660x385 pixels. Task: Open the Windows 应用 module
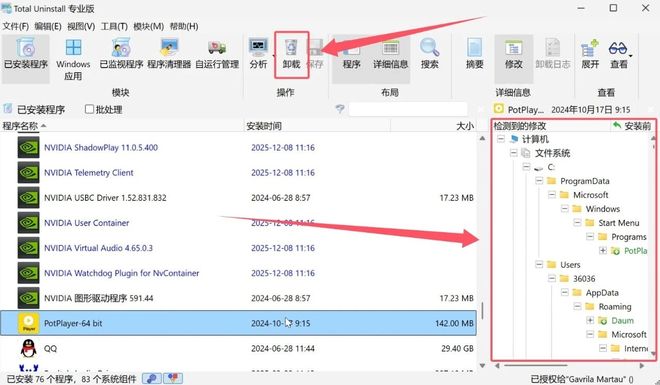(x=73, y=58)
